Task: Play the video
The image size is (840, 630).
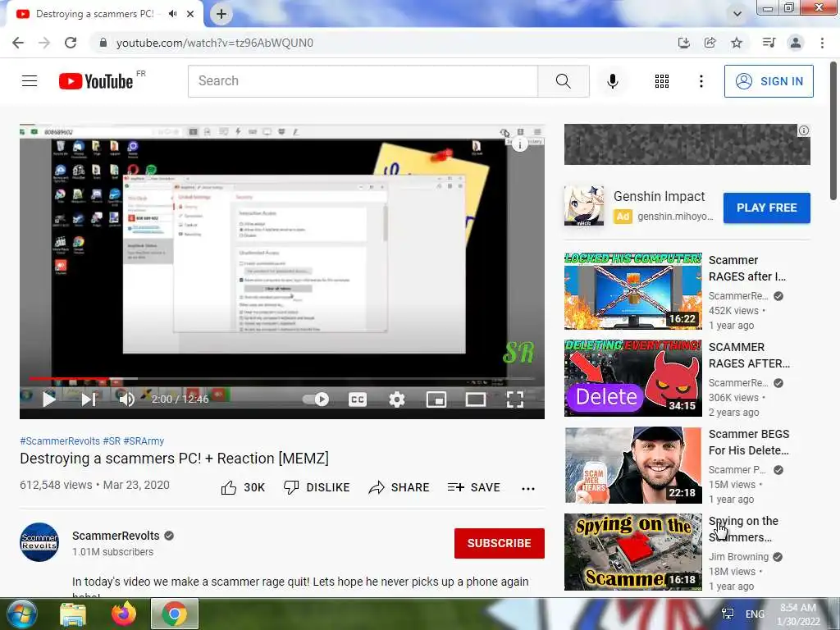Action: (48, 399)
